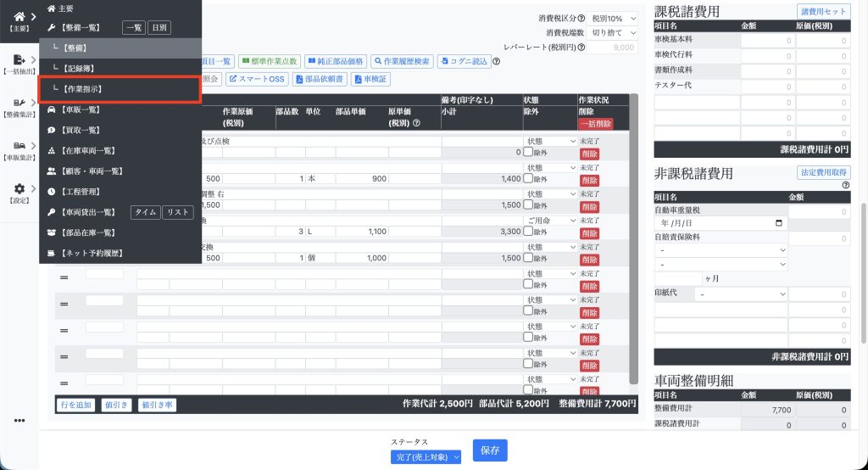Click the three-dots more icon at bottom left
This screenshot has width=868, height=470.
point(19,421)
